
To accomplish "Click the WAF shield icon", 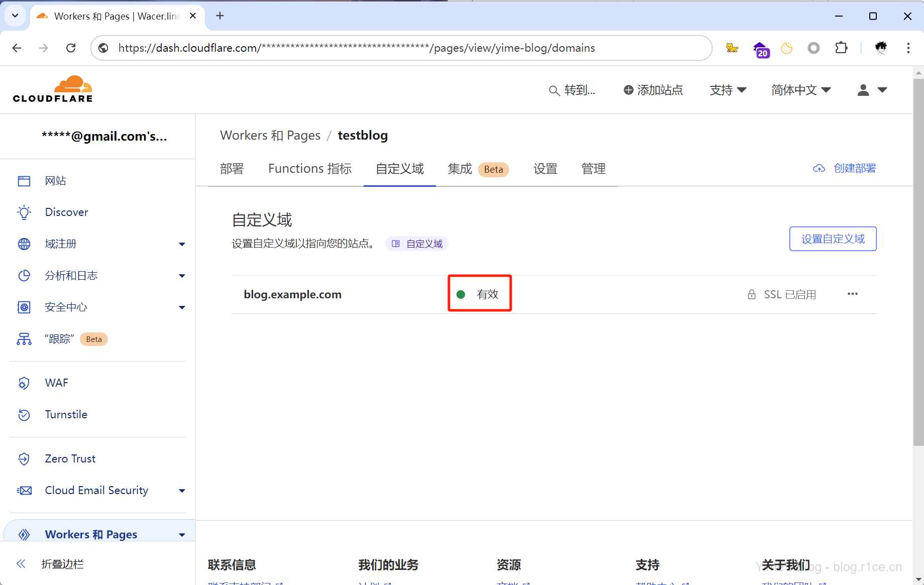I will click(24, 383).
